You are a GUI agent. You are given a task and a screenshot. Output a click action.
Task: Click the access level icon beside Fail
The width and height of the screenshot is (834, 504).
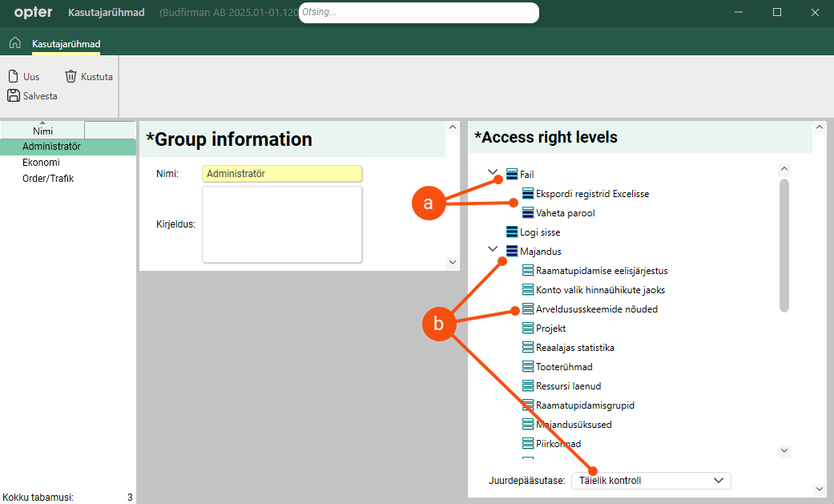512,175
